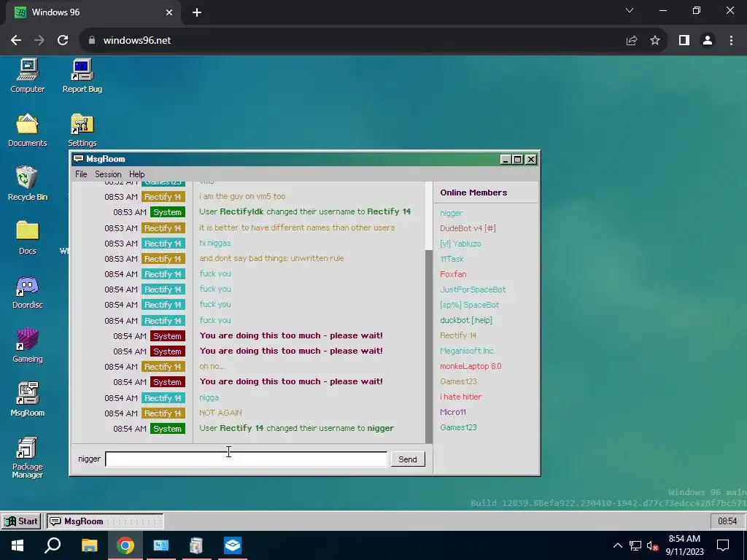Open the Settings desktop shortcut
The height and width of the screenshot is (560, 747).
click(82, 130)
